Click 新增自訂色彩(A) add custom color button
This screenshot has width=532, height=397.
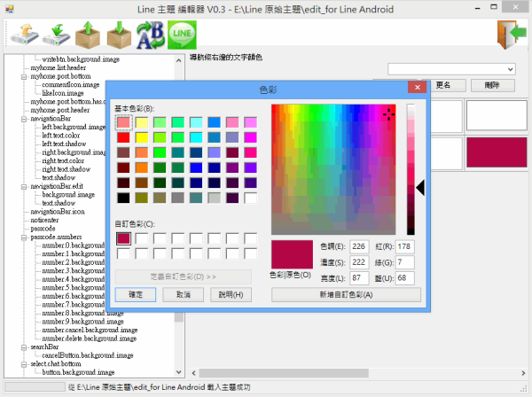(x=346, y=294)
